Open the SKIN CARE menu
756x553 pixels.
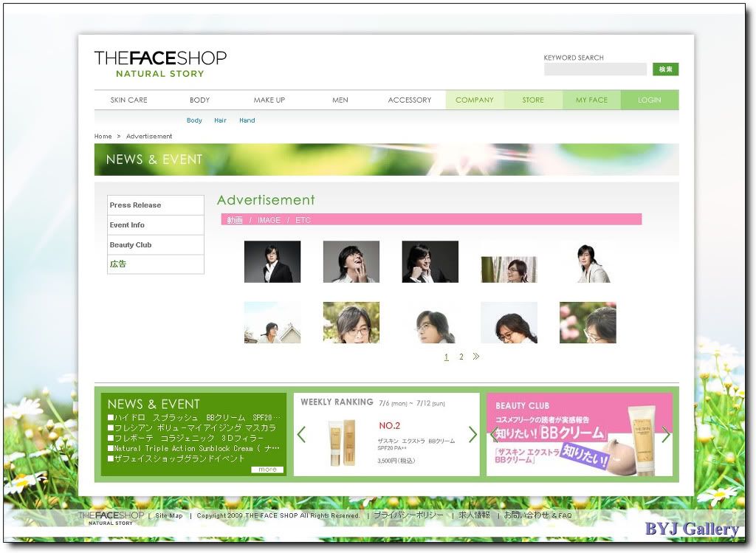[x=128, y=100]
